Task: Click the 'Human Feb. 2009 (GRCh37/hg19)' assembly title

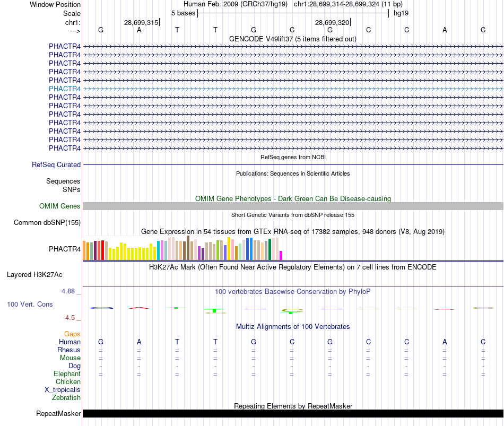Action: click(x=235, y=4)
